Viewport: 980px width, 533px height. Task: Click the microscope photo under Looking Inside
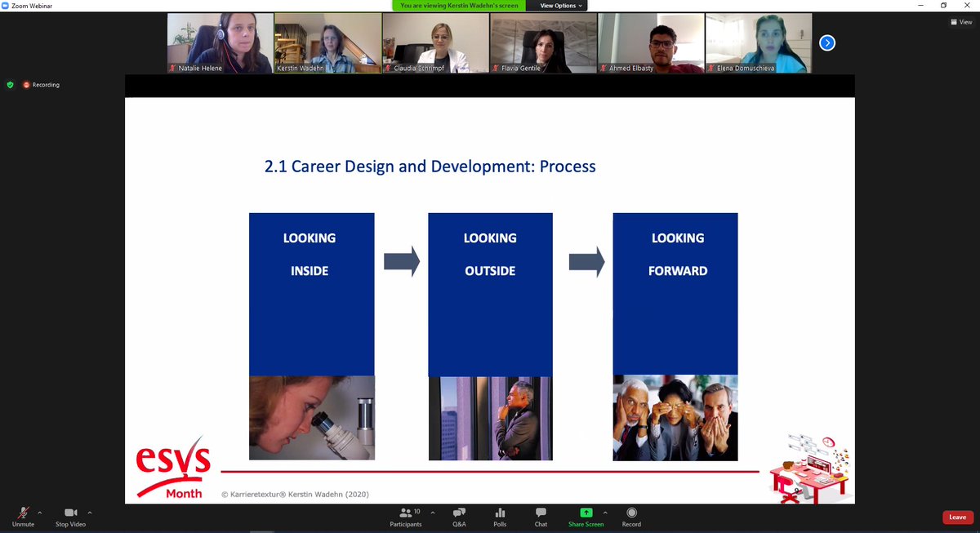point(311,418)
